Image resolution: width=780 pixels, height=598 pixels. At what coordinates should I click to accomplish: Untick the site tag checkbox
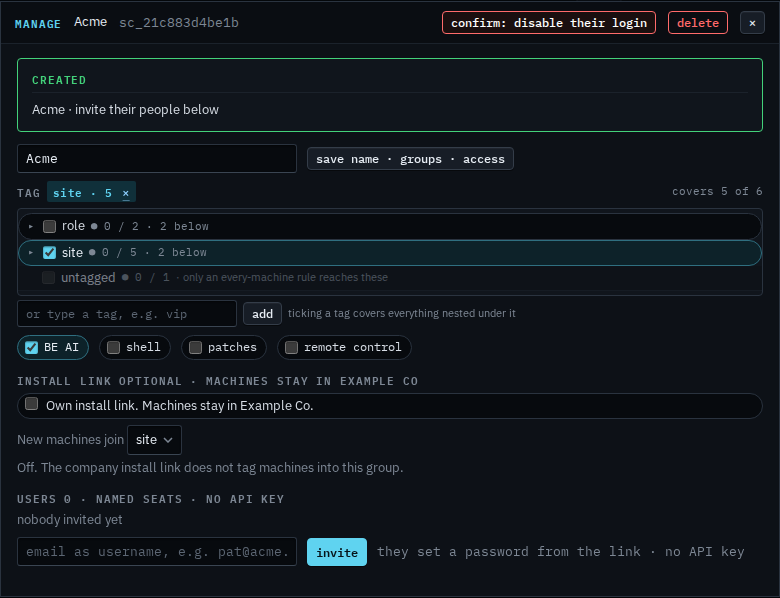tap(49, 253)
